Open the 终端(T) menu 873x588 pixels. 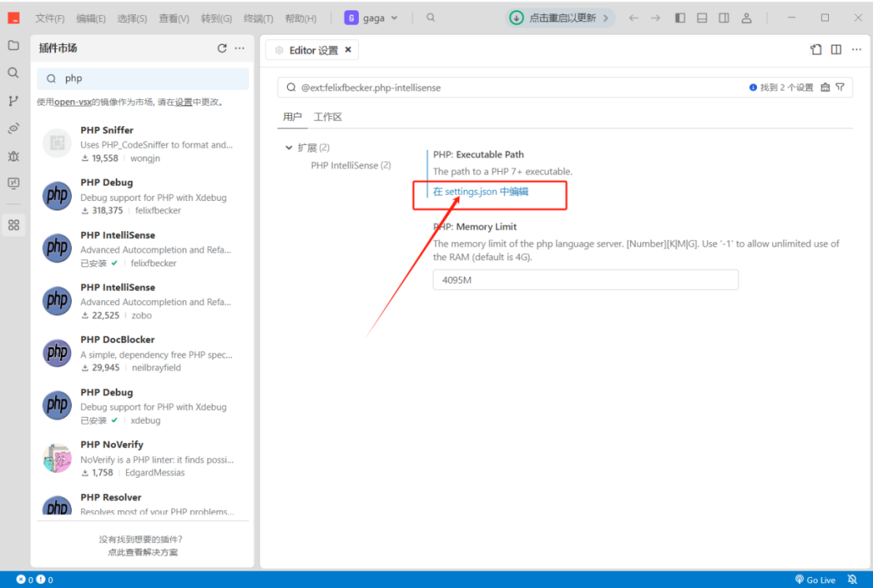[259, 18]
